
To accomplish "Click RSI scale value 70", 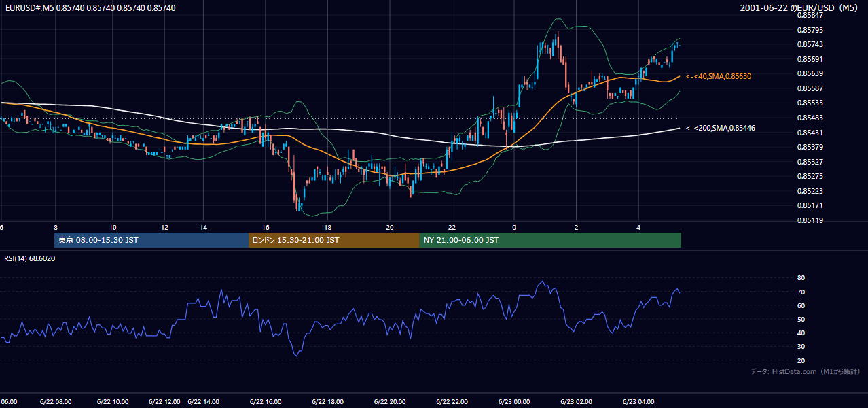I will click(801, 292).
